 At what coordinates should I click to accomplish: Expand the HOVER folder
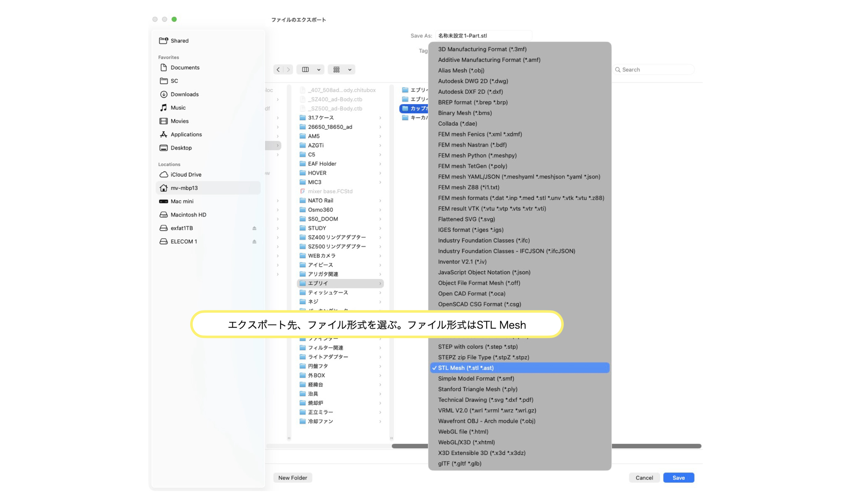(x=380, y=173)
